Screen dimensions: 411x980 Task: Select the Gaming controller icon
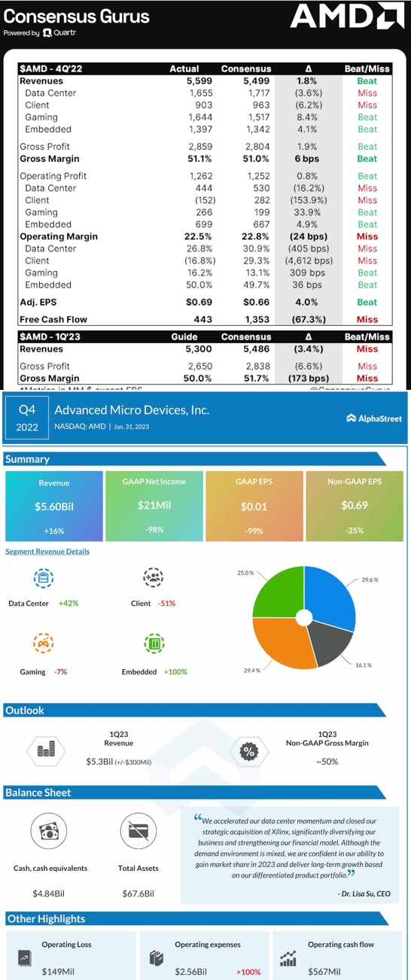coord(44,644)
